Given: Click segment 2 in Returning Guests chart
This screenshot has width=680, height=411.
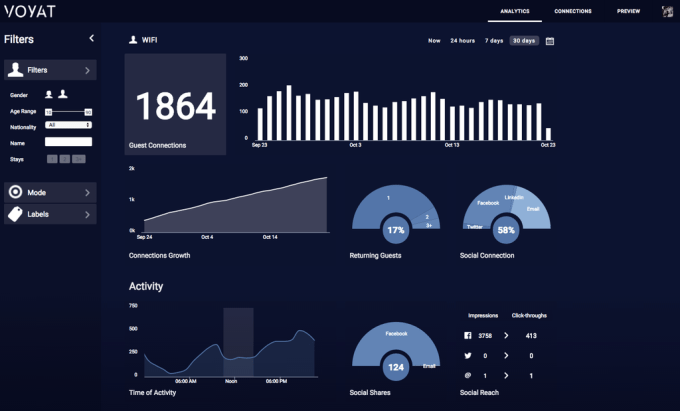Looking at the screenshot, I should click(427, 217).
